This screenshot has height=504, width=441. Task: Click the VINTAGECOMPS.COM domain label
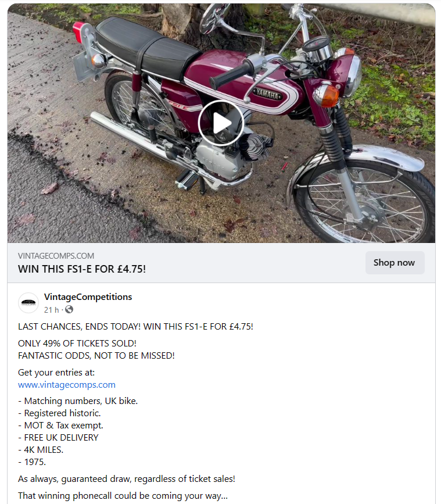click(56, 256)
